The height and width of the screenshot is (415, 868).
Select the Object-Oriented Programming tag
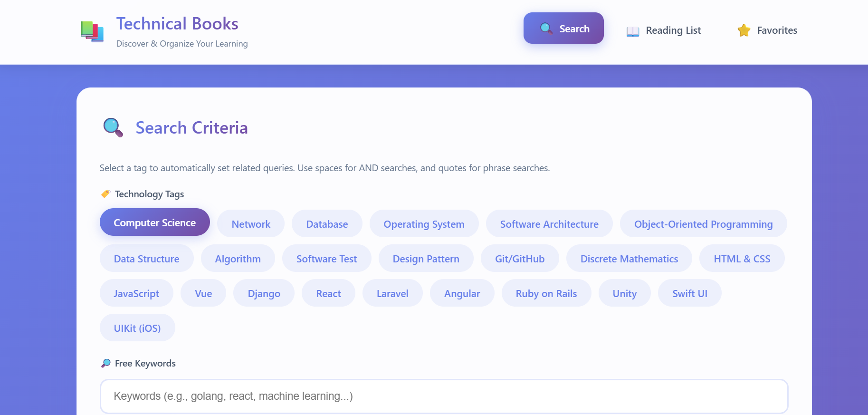pyautogui.click(x=703, y=223)
